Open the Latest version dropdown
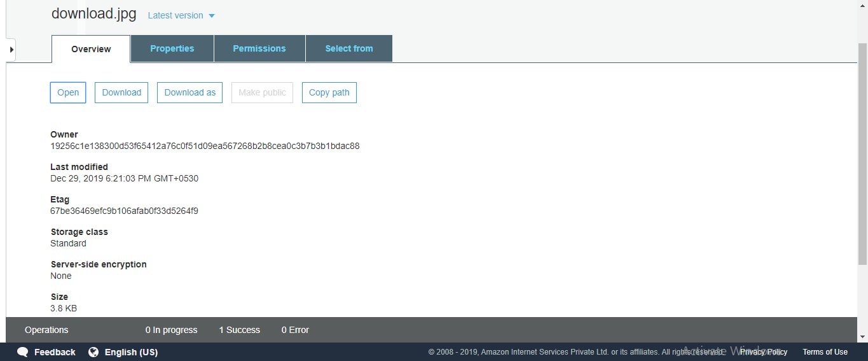The height and width of the screenshot is (361, 868). [181, 15]
